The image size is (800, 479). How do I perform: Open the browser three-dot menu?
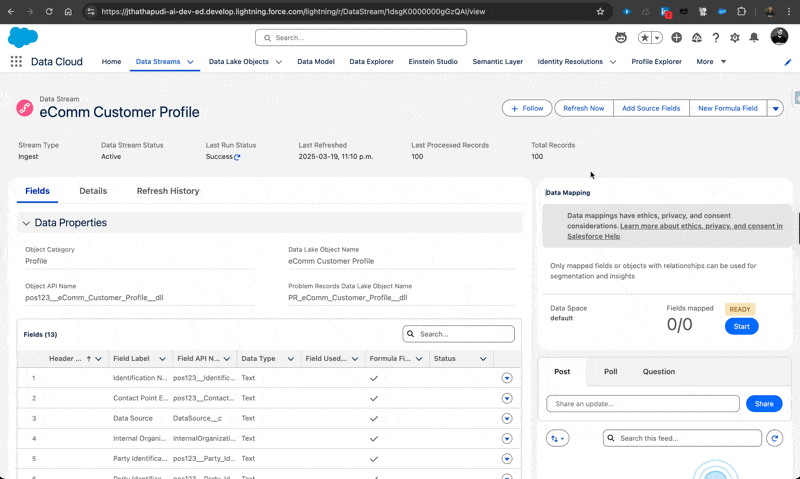coord(789,11)
